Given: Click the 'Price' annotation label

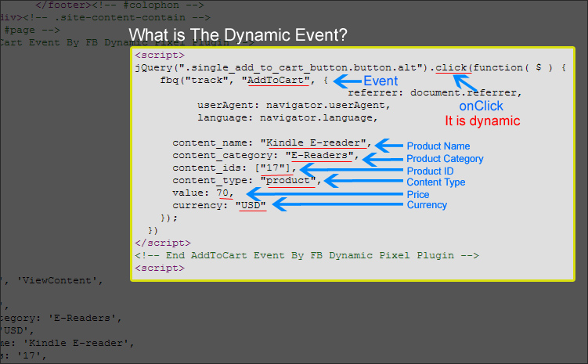Looking at the screenshot, I should point(418,195).
